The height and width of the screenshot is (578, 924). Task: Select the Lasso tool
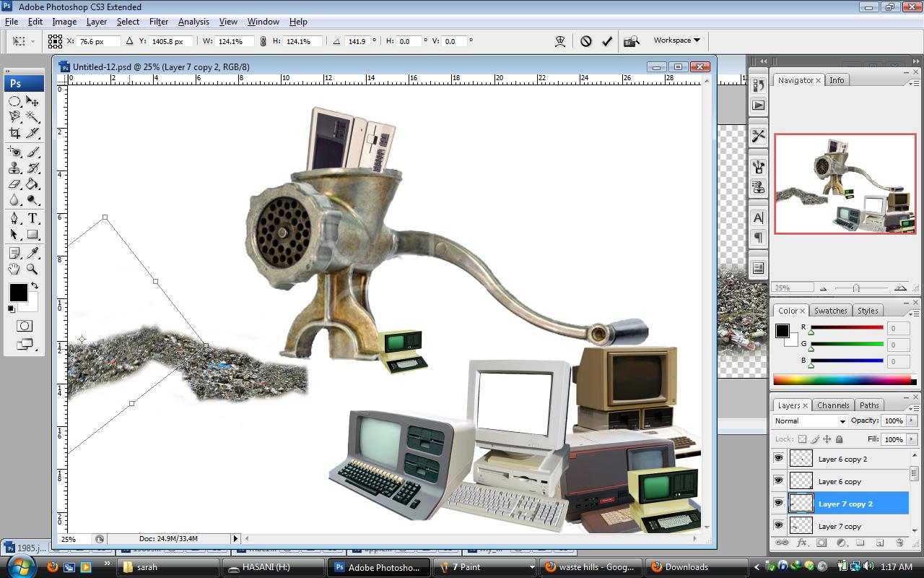tap(14, 117)
